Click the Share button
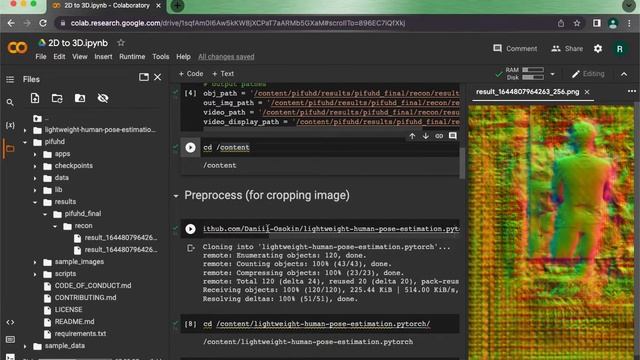The height and width of the screenshot is (360, 640). point(567,49)
